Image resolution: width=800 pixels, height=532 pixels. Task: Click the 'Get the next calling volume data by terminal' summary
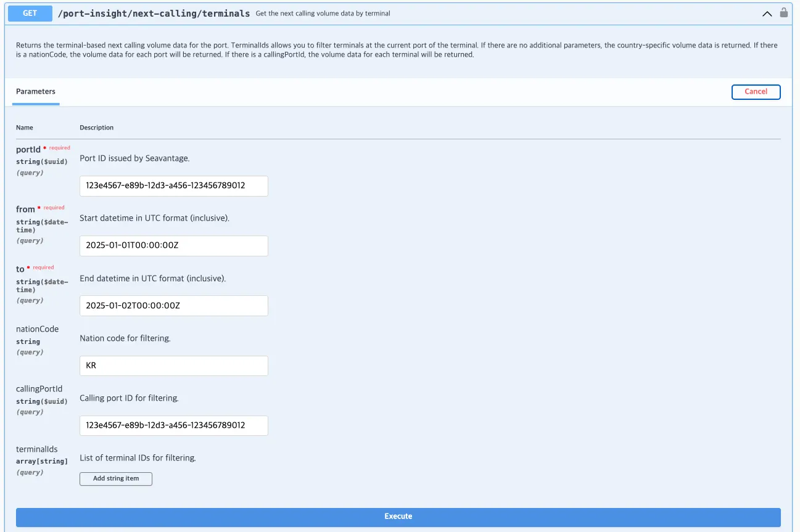point(323,14)
